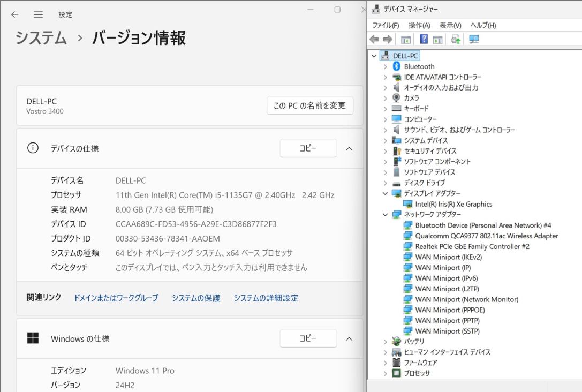582x392 pixels.
Task: Click the show/hide console tree icon
Action: [406, 40]
